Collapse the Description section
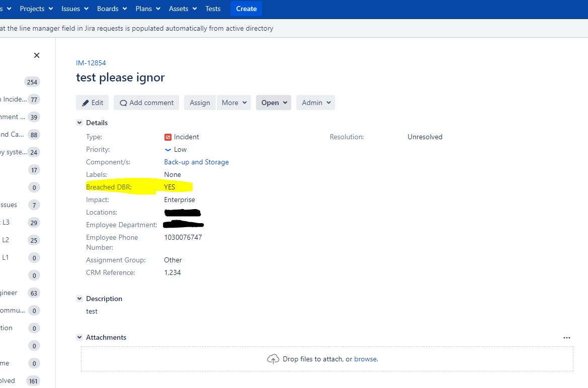588x388 pixels. click(x=79, y=298)
